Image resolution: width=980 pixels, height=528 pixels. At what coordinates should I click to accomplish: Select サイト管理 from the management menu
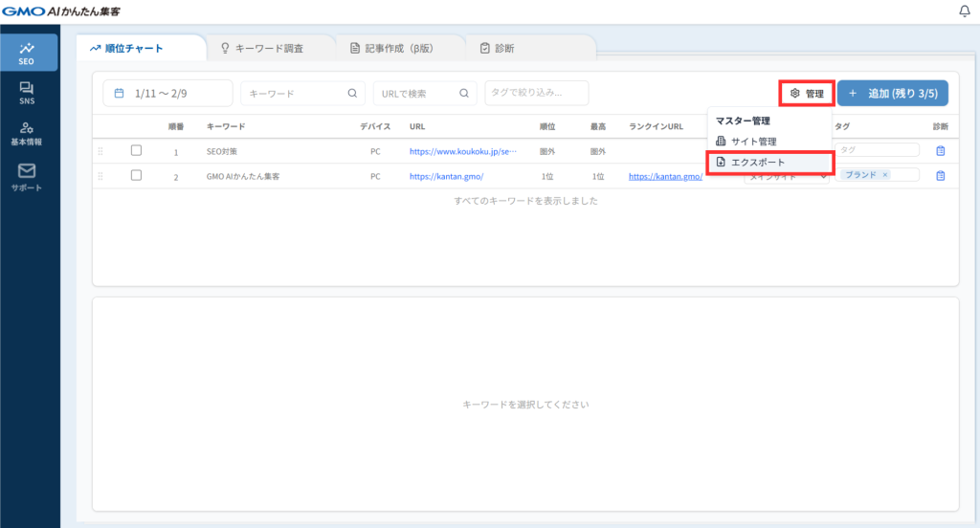tap(753, 142)
